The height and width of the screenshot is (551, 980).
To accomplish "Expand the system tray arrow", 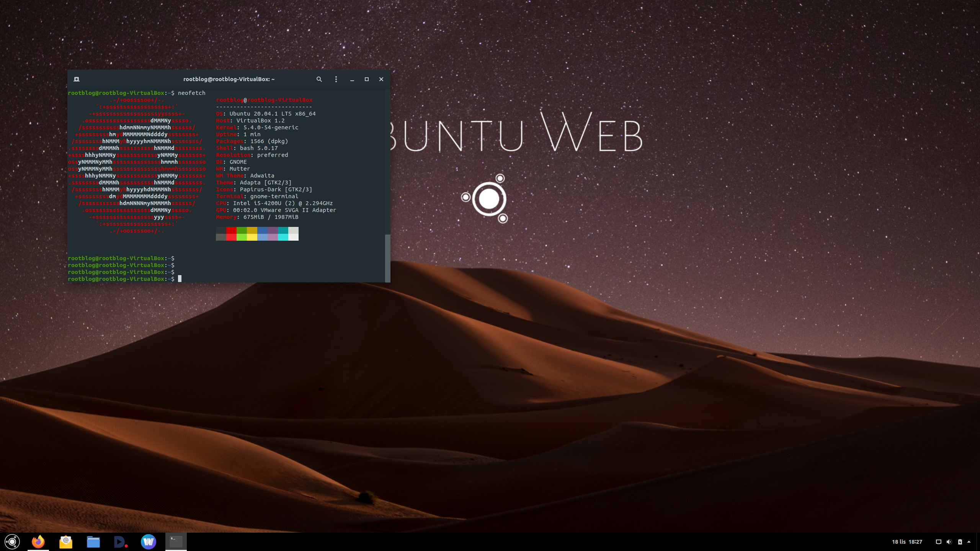I will [969, 542].
